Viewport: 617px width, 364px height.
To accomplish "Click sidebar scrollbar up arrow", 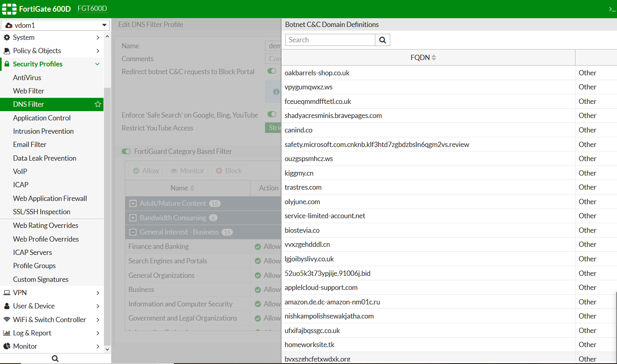I will [107, 37].
